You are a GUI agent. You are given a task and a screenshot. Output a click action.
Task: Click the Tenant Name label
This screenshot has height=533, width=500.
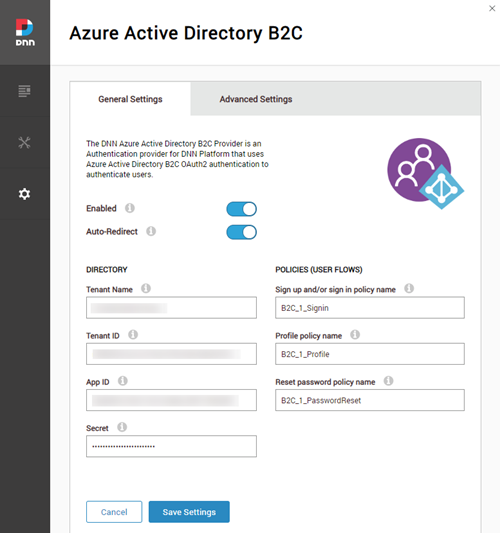coord(109,290)
